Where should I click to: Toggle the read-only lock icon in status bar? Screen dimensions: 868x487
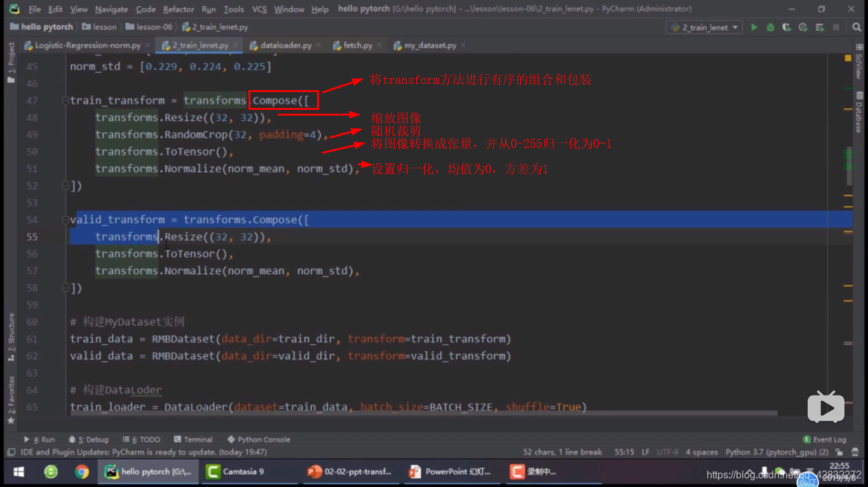pyautogui.click(x=839, y=452)
